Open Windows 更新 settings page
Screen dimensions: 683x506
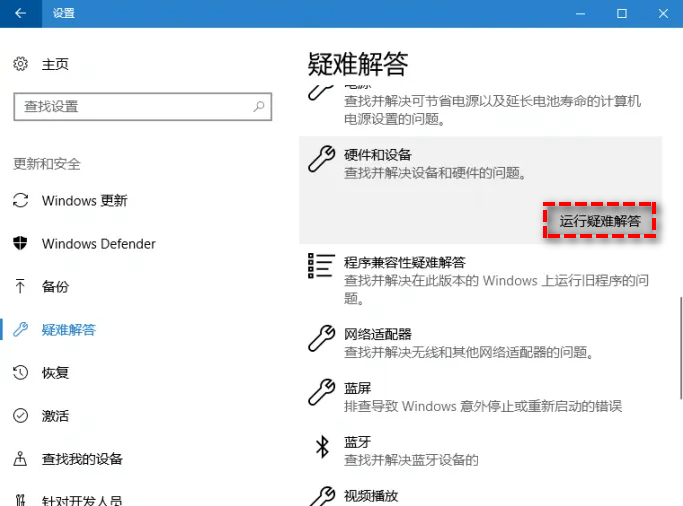coord(85,200)
